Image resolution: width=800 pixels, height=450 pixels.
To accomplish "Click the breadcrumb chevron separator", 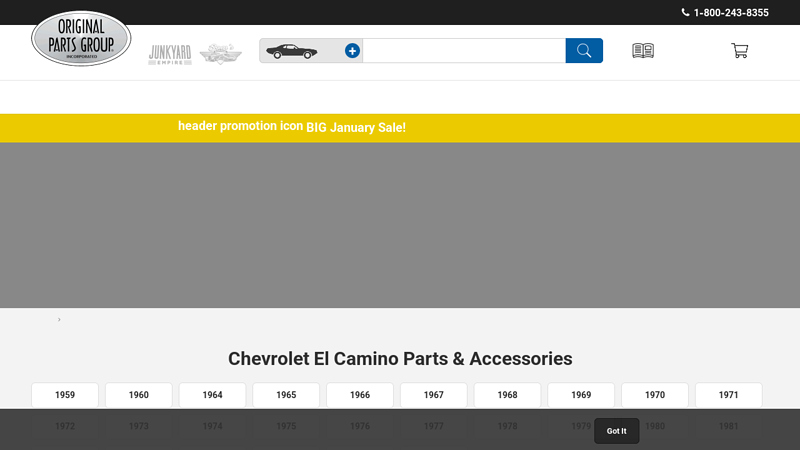I will (x=59, y=319).
